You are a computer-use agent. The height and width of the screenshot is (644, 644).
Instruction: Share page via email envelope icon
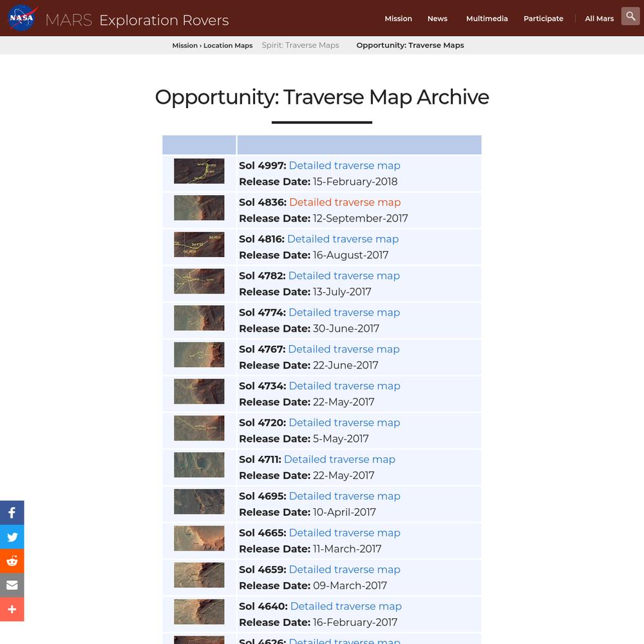click(12, 585)
